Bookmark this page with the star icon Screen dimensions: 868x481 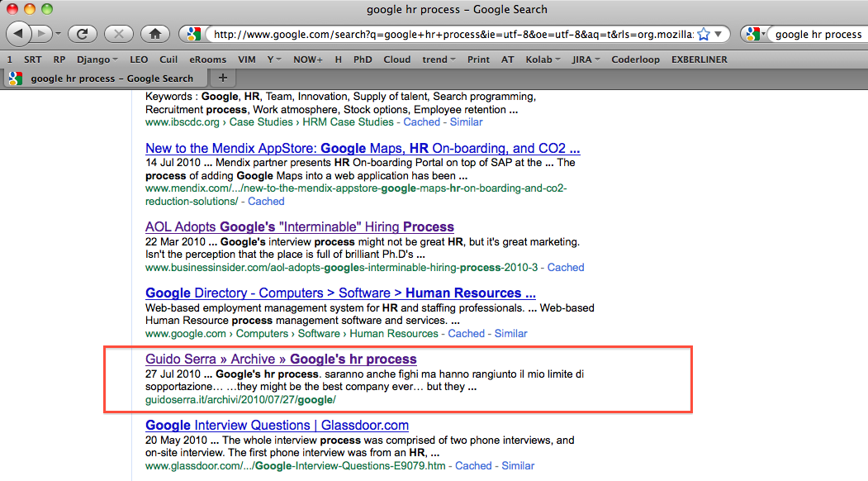click(x=704, y=35)
